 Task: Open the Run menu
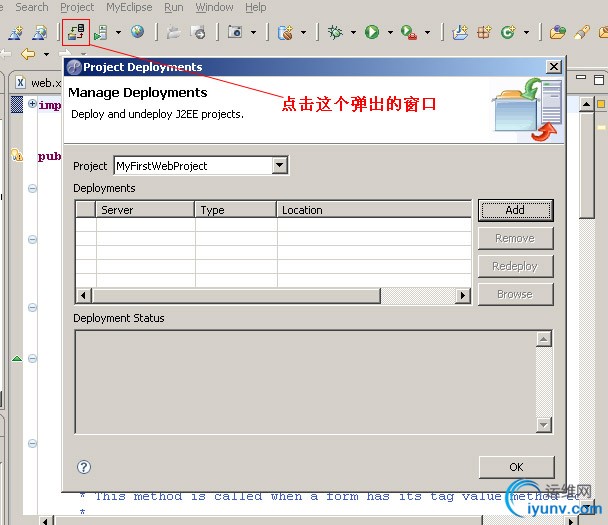click(x=174, y=7)
